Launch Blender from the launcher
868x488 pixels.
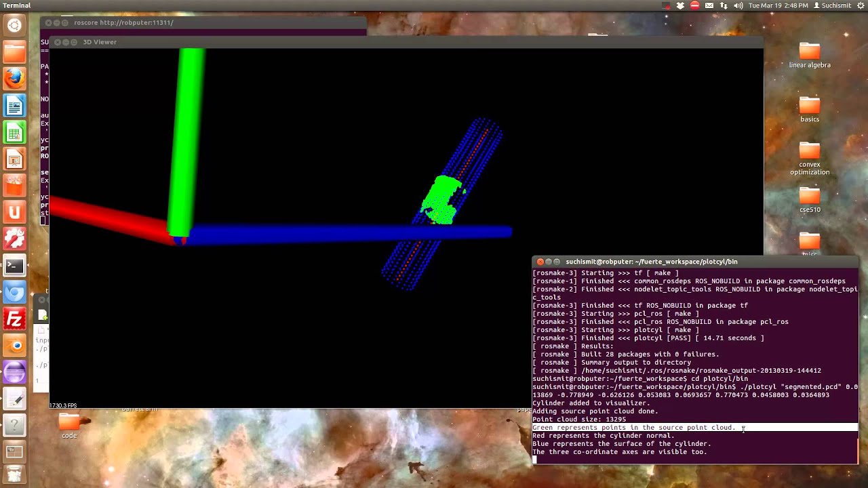coord(14,346)
